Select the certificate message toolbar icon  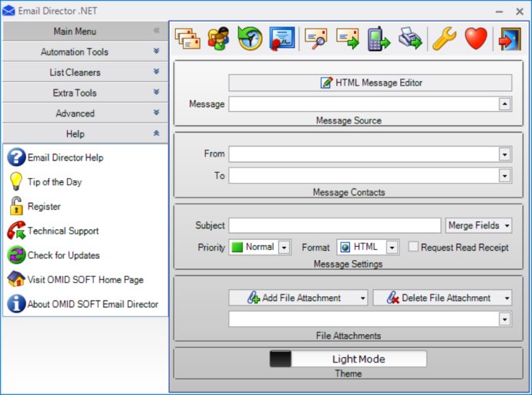pyautogui.click(x=282, y=39)
